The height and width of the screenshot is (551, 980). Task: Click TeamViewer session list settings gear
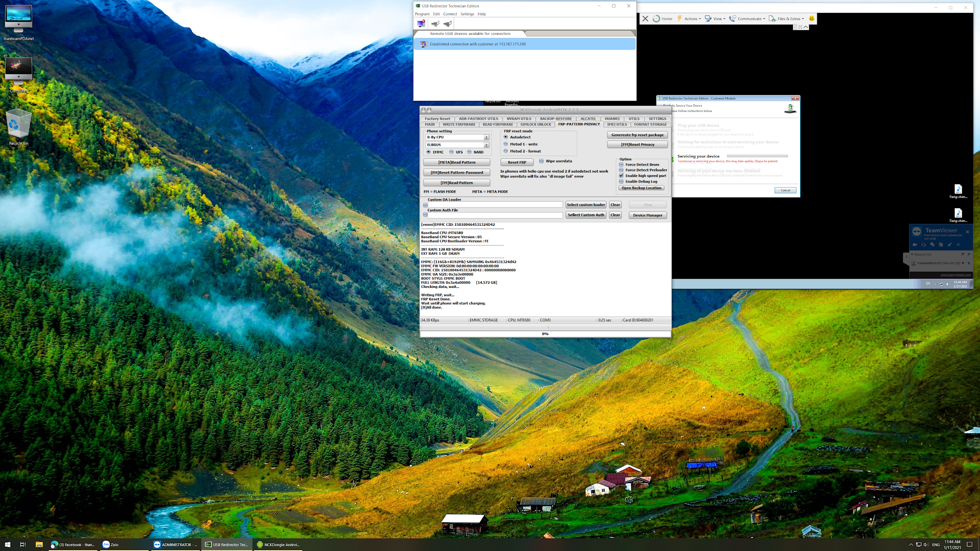969,254
